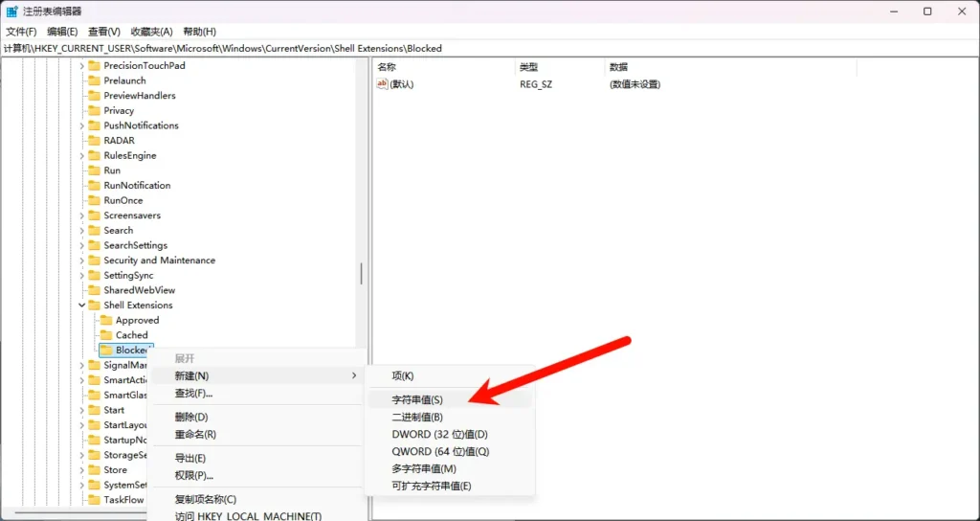Viewport: 980px width, 521px height.
Task: Open the 编辑(E) menu
Action: (x=62, y=32)
